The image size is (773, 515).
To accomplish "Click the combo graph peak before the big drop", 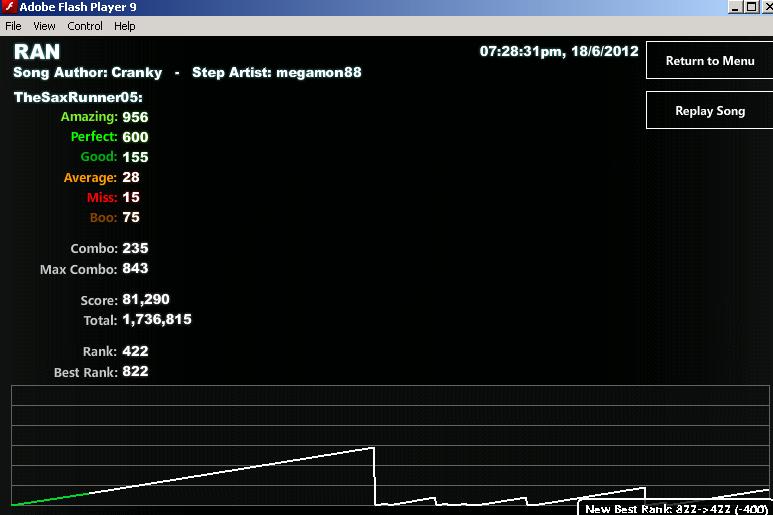I will tap(372, 448).
